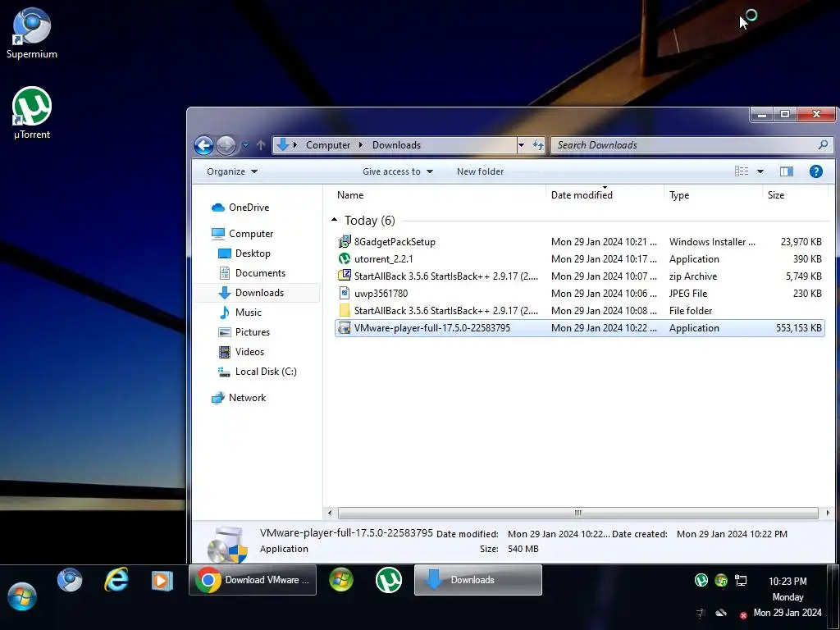840x630 pixels.
Task: Expand address bar history dropdown
Action: 521,145
